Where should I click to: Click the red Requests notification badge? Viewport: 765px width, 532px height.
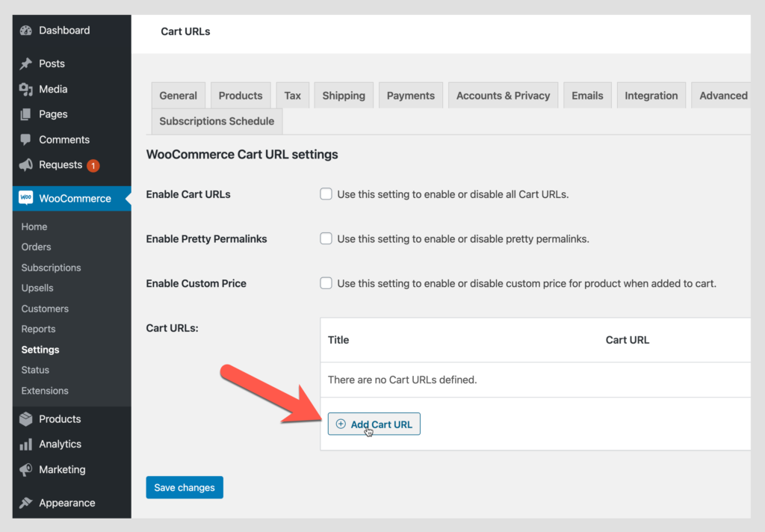93,165
